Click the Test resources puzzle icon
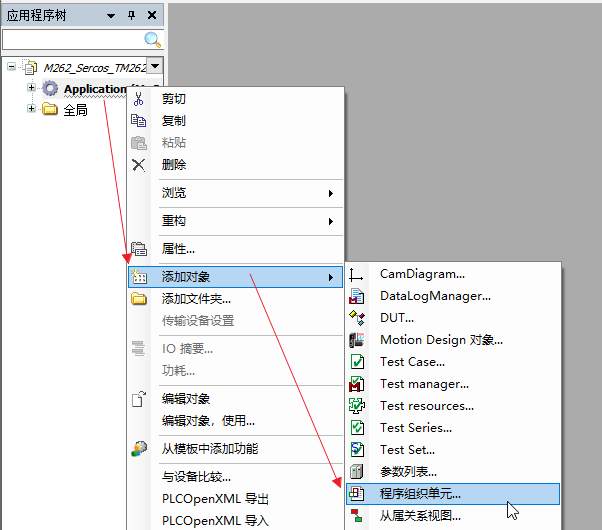602x530 pixels. tap(357, 406)
